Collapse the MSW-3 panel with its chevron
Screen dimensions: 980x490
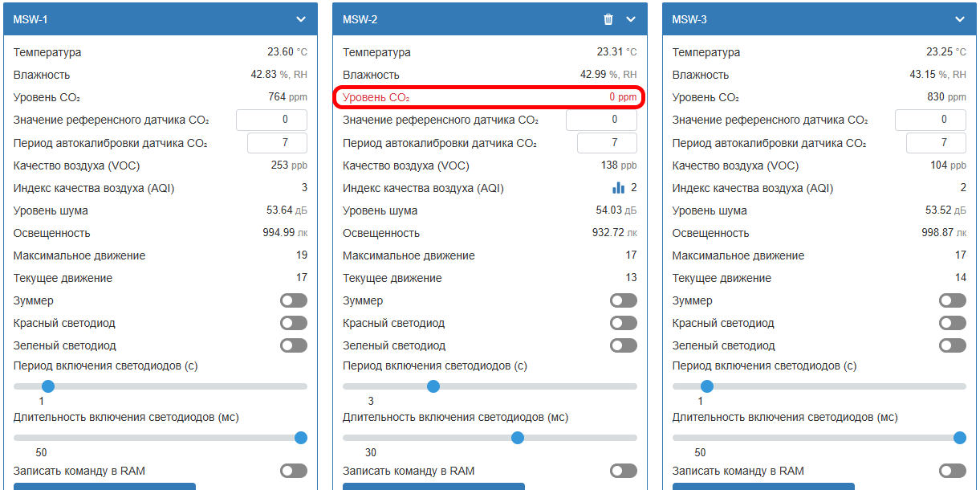(x=960, y=19)
